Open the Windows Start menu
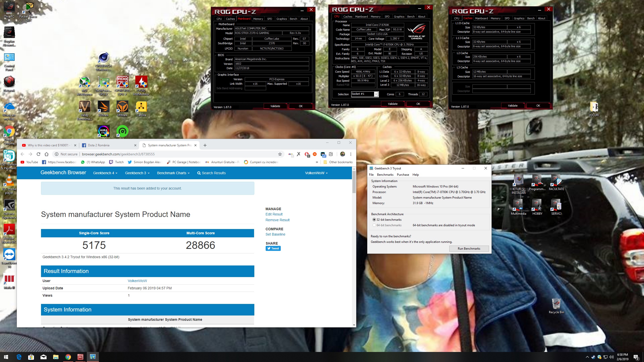Image resolution: width=644 pixels, height=362 pixels. click(6, 357)
